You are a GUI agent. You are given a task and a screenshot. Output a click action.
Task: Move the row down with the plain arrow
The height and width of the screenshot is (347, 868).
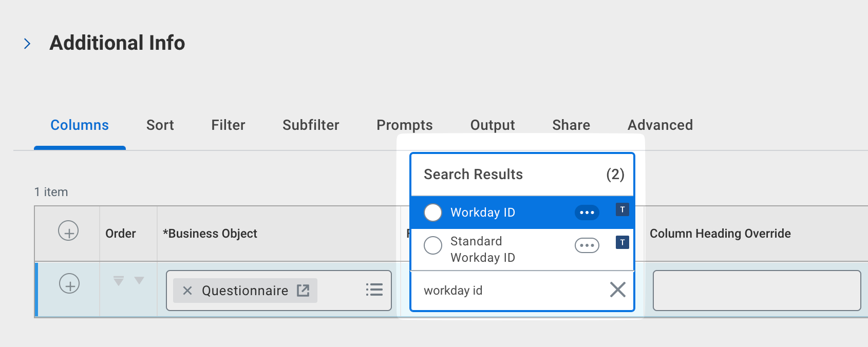139,280
